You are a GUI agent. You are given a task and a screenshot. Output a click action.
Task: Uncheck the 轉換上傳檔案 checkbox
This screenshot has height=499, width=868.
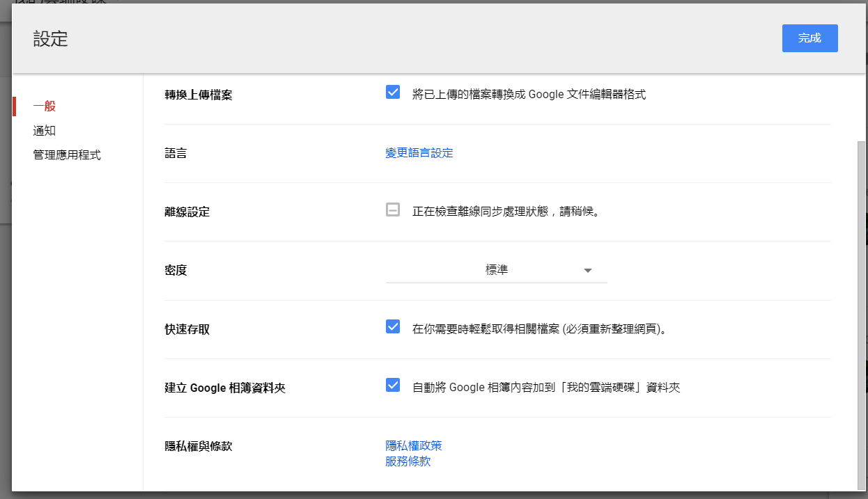(393, 92)
